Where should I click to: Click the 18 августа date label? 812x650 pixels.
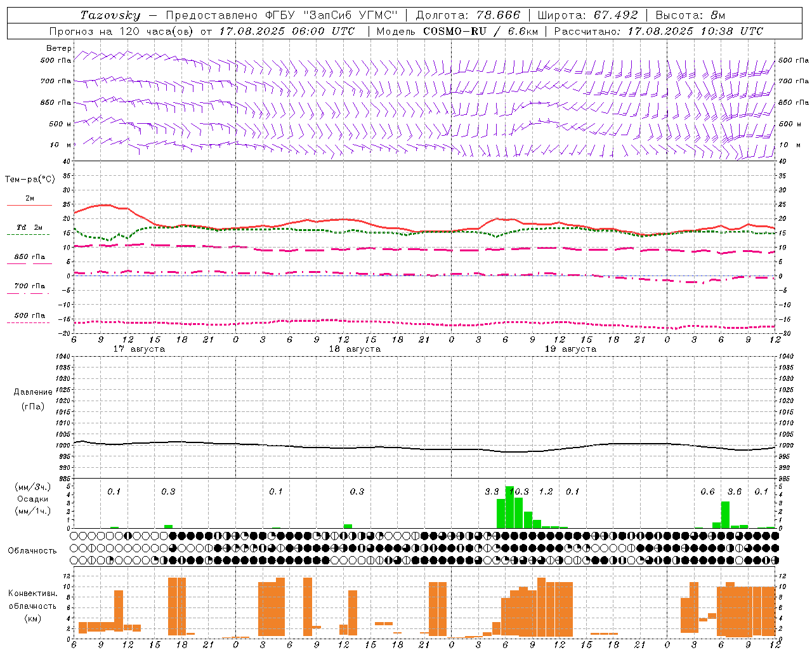[x=355, y=349]
